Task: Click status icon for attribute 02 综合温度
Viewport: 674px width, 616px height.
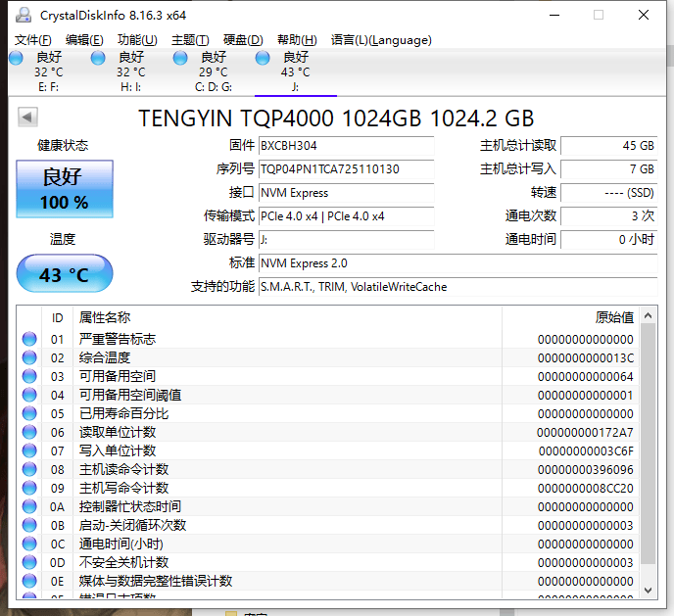Action: (29, 357)
